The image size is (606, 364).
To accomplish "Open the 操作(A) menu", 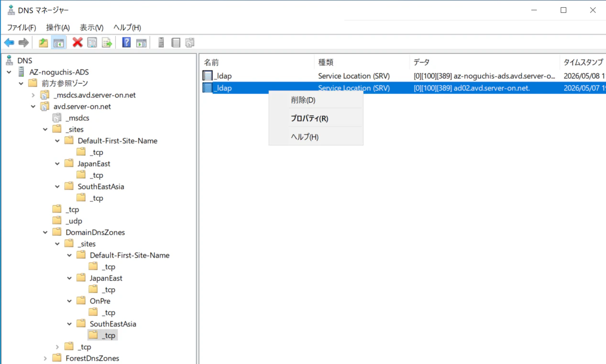I will [58, 28].
